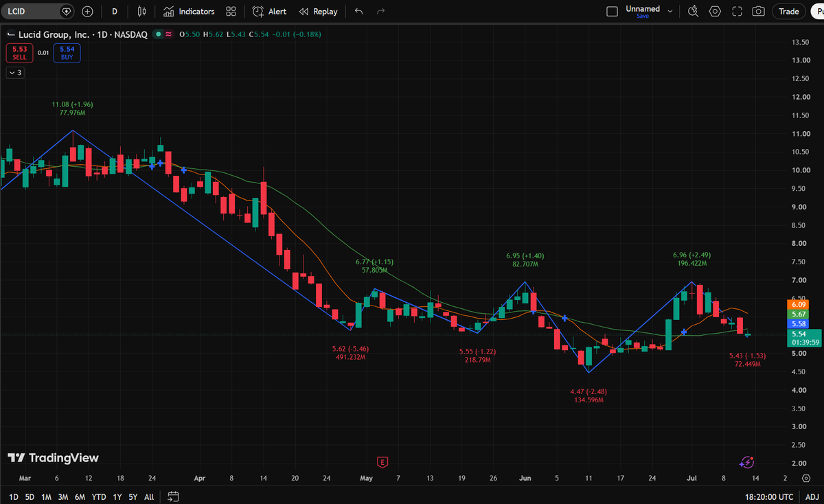The image size is (824, 504).
Task: Click the market status dot icon in legend
Action: pos(159,34)
